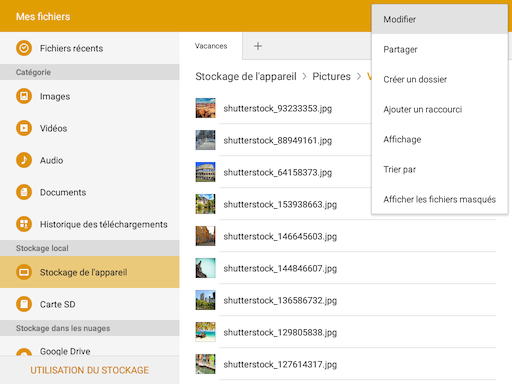The image size is (512, 384).
Task: Click the Mes fichiers title
Action: [43, 16]
